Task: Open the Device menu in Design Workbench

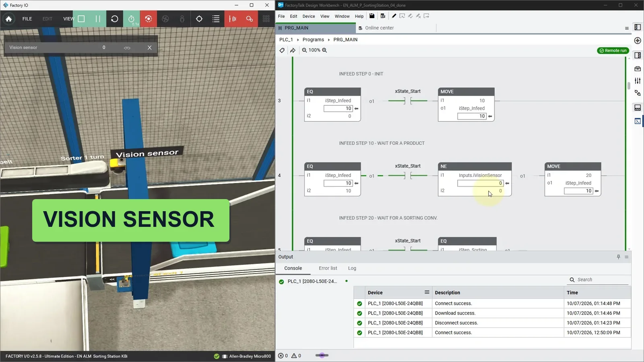Action: (309, 16)
